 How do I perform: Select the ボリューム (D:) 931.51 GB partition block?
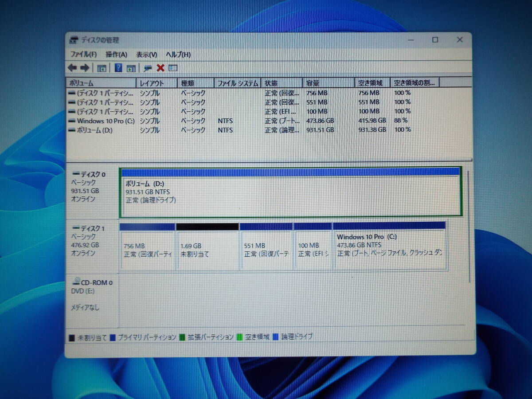[291, 192]
